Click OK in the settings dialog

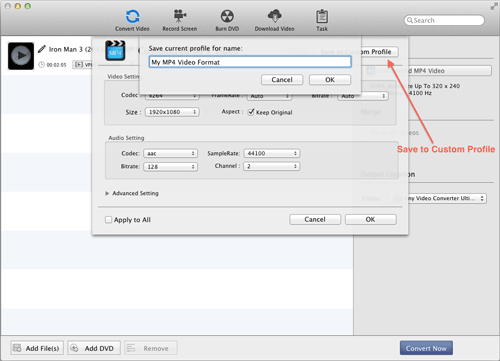coord(371,219)
